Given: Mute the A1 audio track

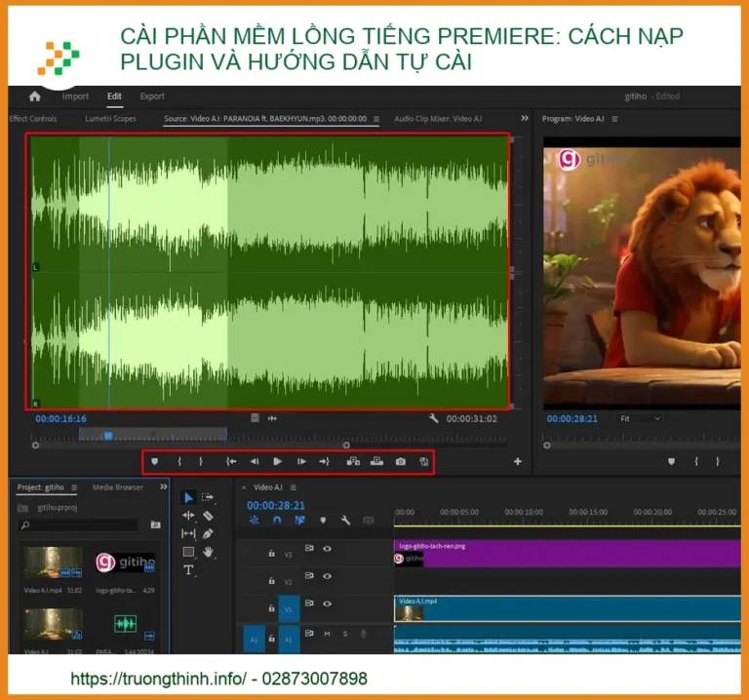Looking at the screenshot, I should pos(328,634).
